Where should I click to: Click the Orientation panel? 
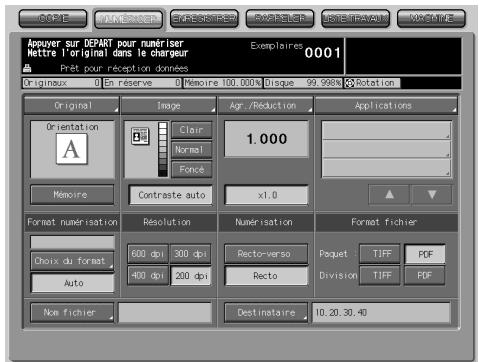(72, 149)
